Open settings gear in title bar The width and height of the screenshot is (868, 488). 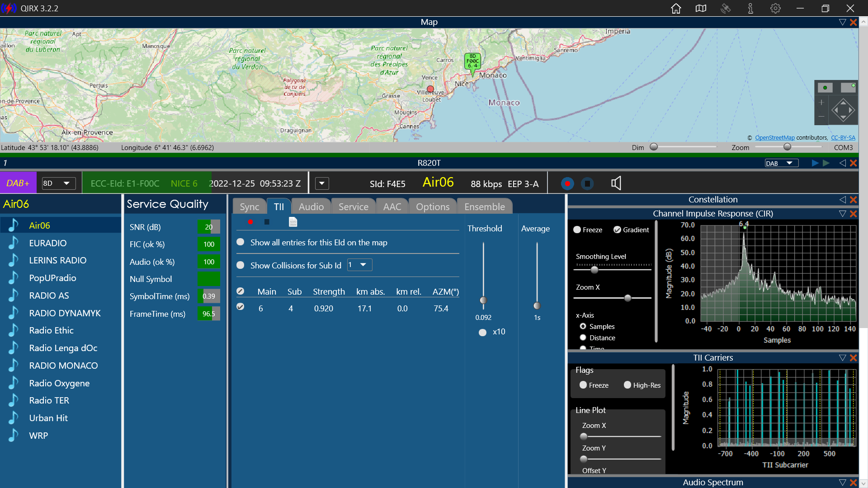click(775, 8)
